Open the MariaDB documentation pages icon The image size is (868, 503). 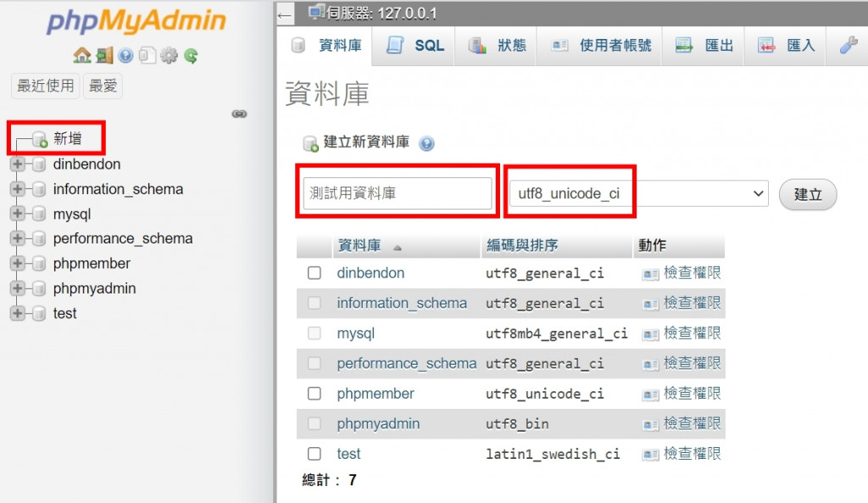pos(147,55)
